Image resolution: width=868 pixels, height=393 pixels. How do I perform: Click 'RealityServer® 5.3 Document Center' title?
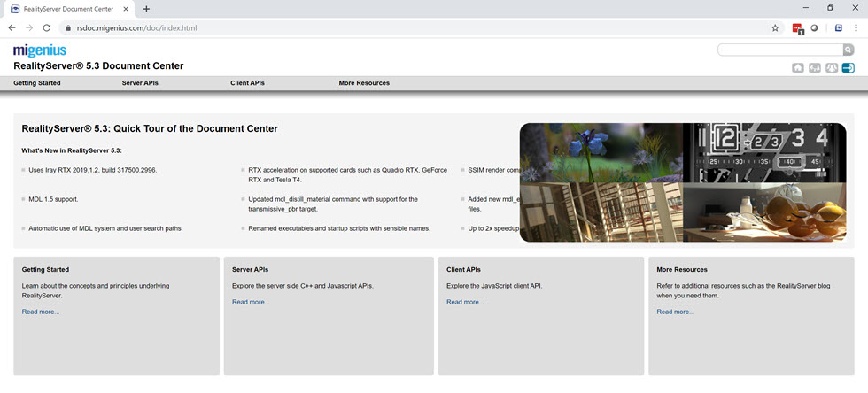[98, 66]
